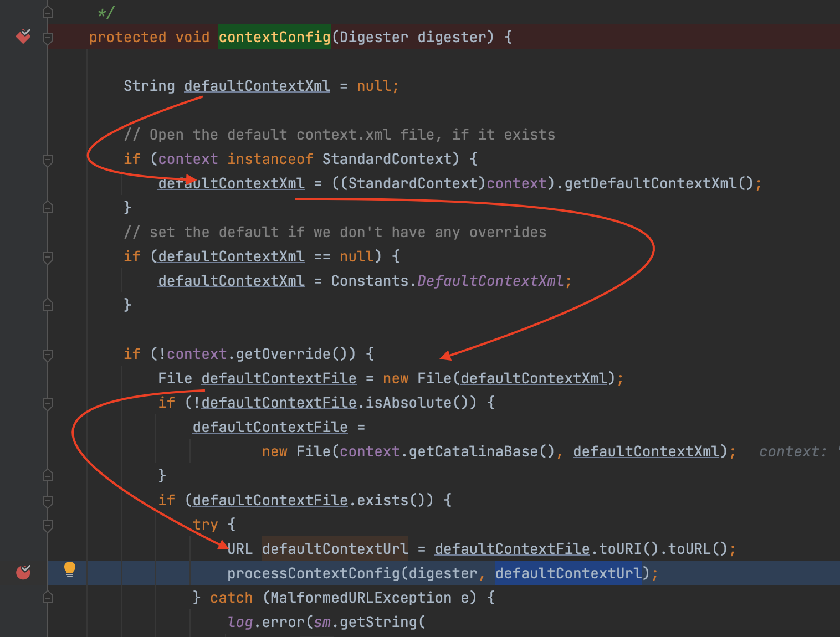Click the 'Open the default context.xml file' comment

[x=339, y=135]
